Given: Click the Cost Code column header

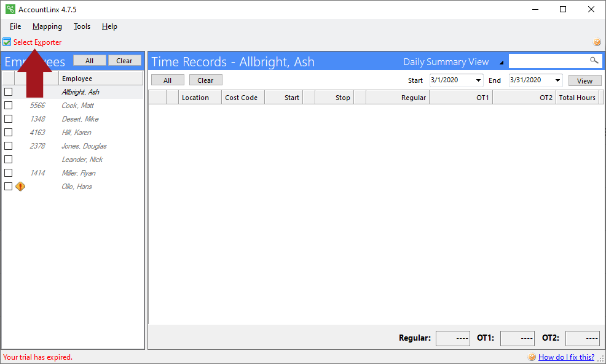Looking at the screenshot, I should click(x=243, y=98).
